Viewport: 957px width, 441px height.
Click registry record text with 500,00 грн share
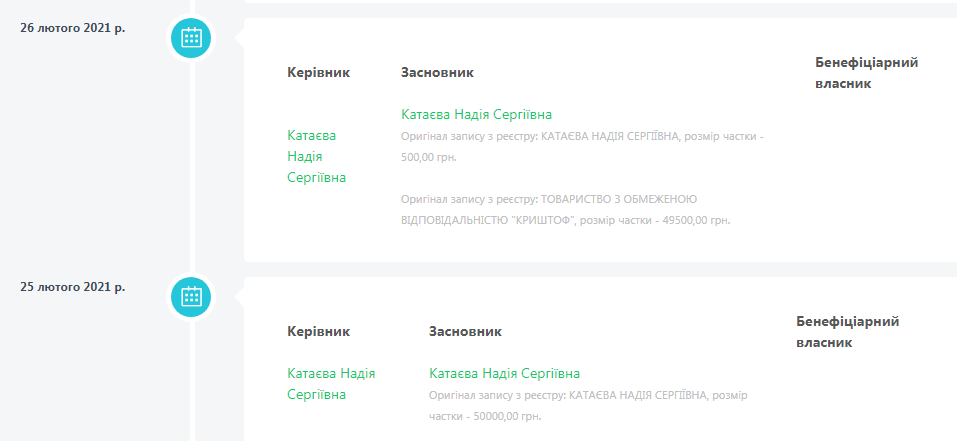coord(581,145)
